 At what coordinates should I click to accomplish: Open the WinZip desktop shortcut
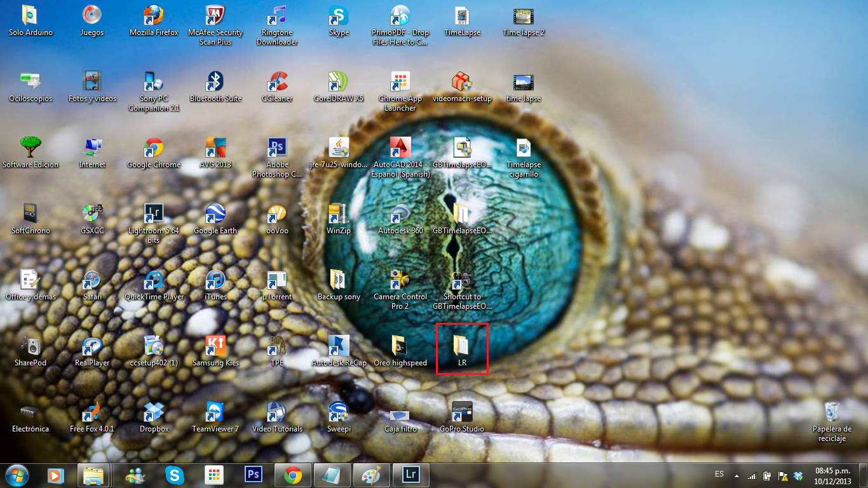tap(339, 219)
